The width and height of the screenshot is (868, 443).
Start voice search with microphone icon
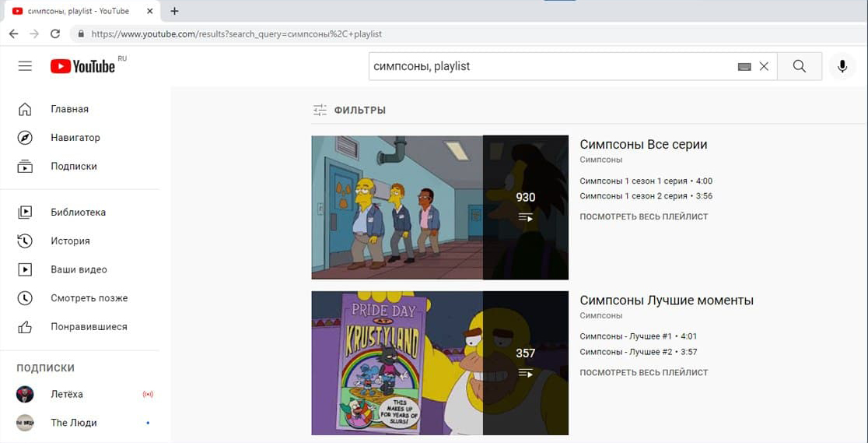842,66
